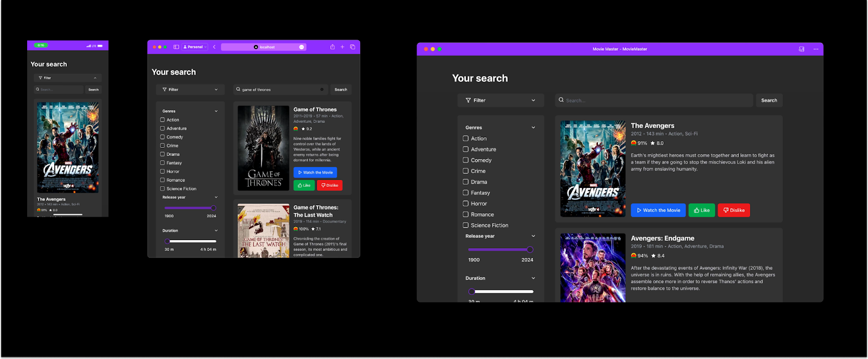Click the browser back arrow
The width and height of the screenshot is (868, 359).
[214, 47]
